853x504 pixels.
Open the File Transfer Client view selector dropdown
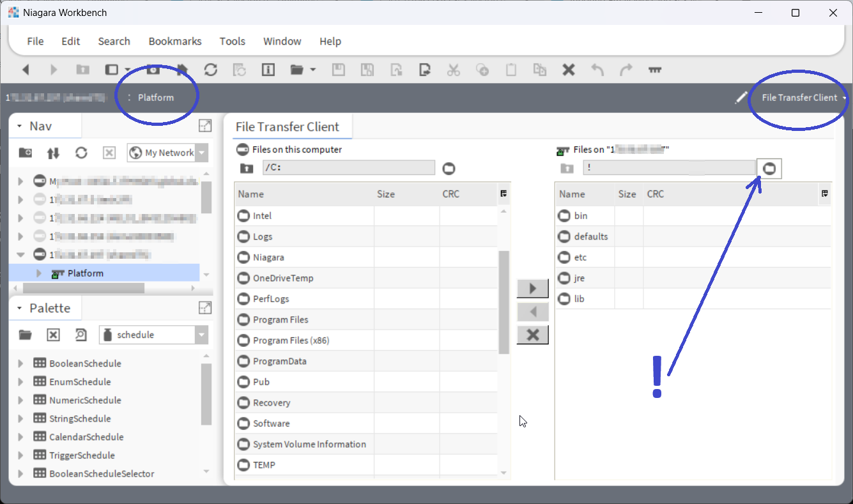(804, 98)
